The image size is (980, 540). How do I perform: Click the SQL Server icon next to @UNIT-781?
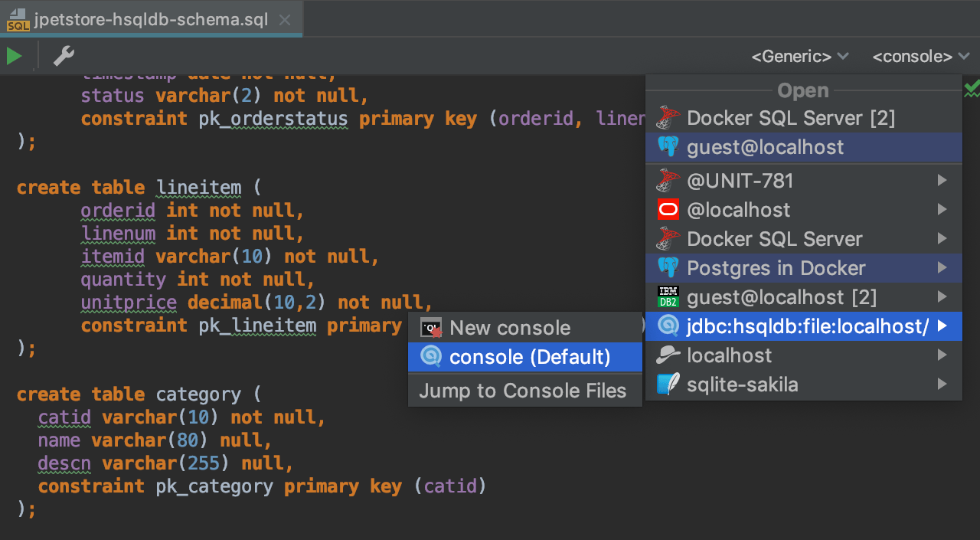pos(668,181)
